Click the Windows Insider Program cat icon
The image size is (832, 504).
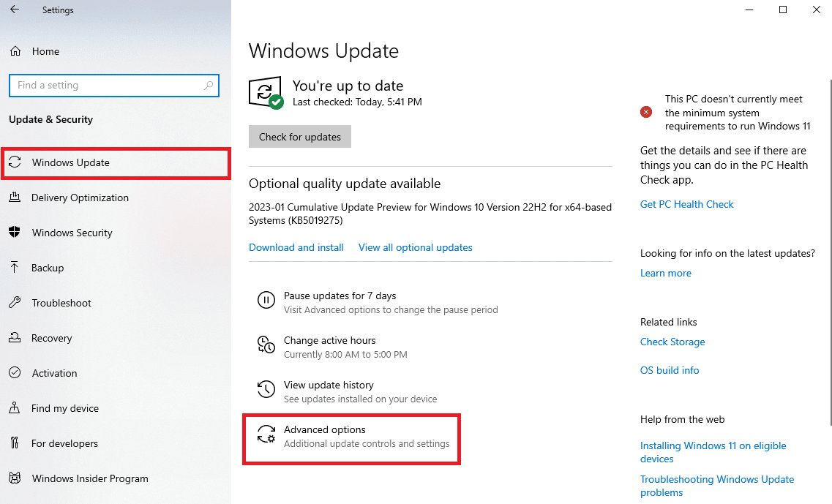pyautogui.click(x=15, y=478)
